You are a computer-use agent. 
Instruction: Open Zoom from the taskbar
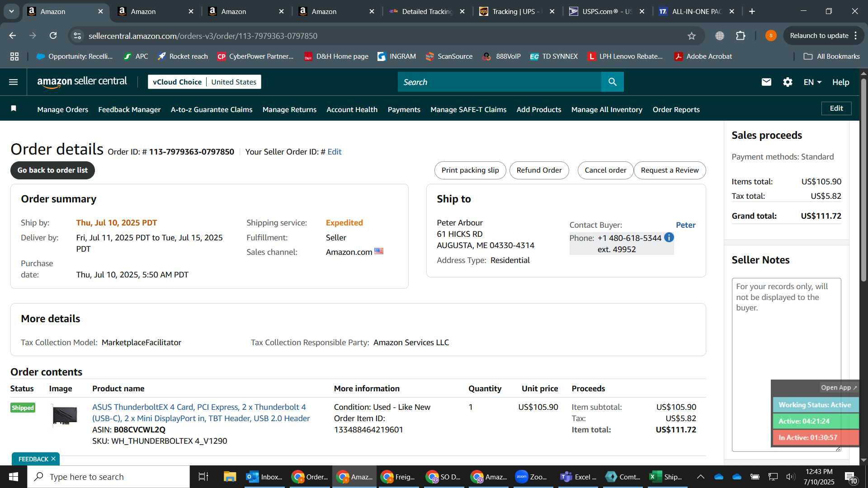531,477
